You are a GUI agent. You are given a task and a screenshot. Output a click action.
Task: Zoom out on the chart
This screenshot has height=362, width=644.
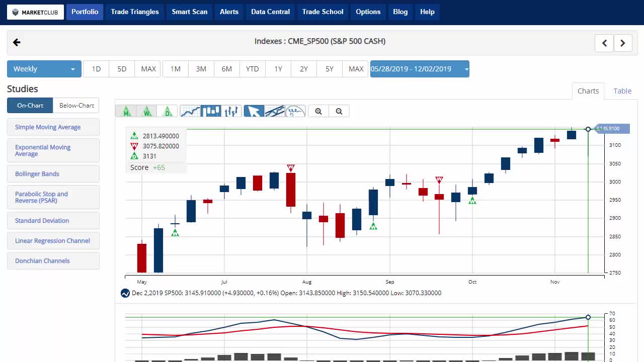[339, 111]
